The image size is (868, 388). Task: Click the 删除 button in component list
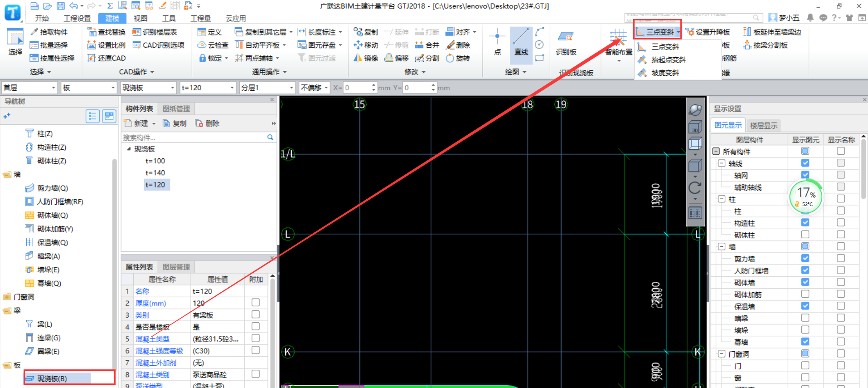pos(208,123)
